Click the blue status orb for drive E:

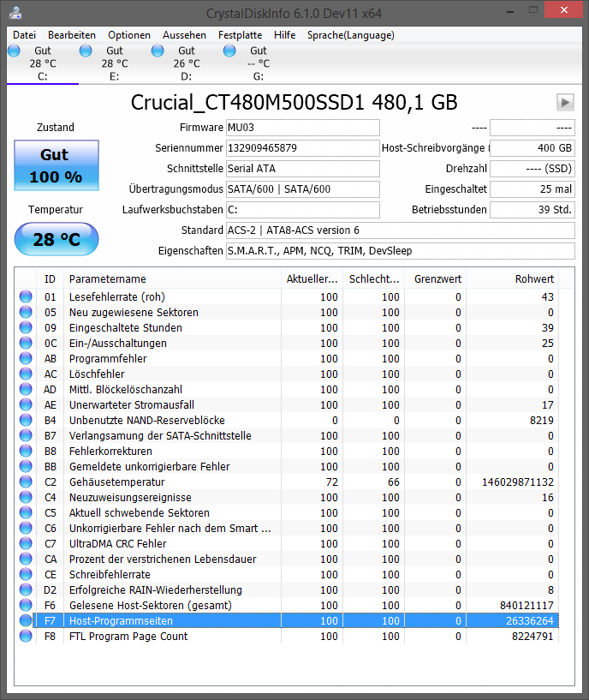tap(86, 51)
